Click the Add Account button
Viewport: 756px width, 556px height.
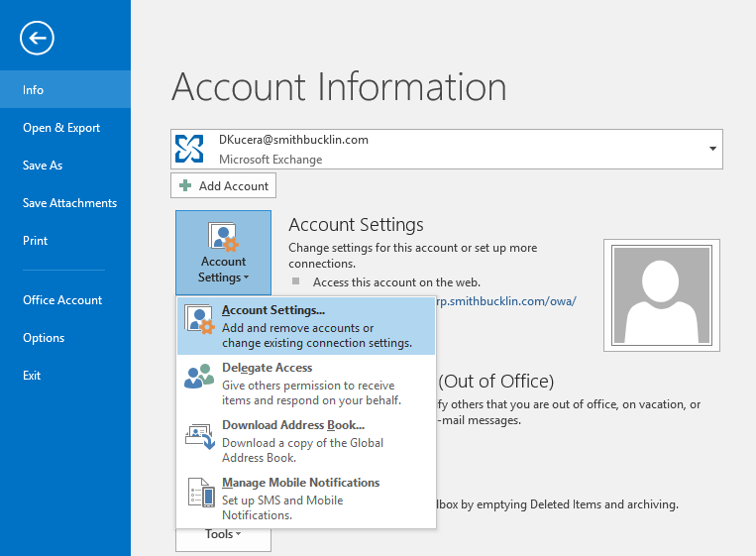point(223,185)
